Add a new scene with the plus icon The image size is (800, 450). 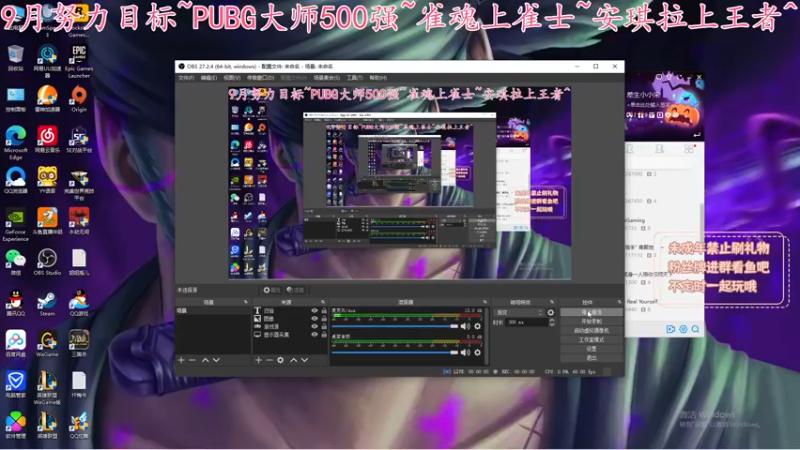[181, 360]
